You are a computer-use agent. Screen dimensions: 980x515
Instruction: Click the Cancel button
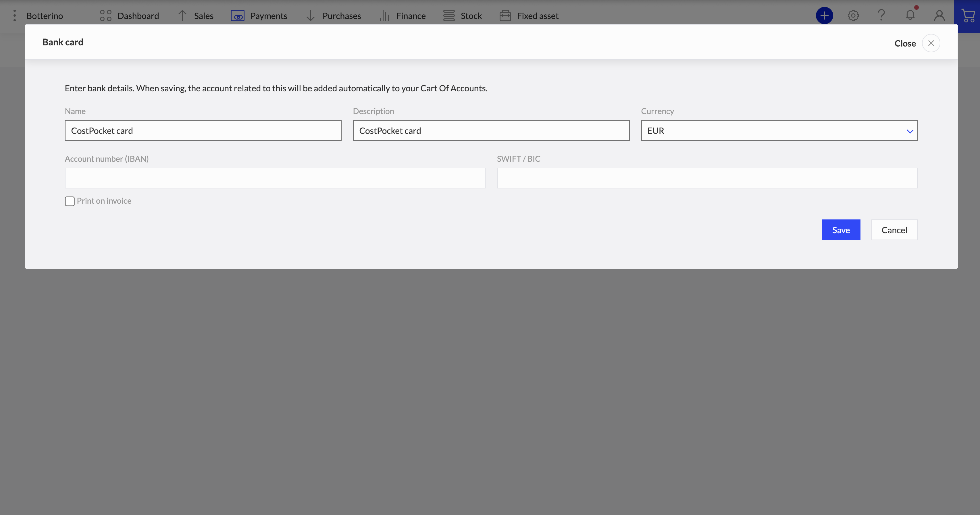click(x=894, y=230)
